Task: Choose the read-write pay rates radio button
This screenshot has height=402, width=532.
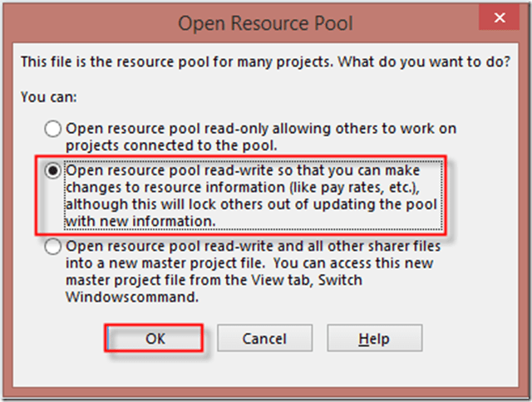Action: (x=54, y=171)
